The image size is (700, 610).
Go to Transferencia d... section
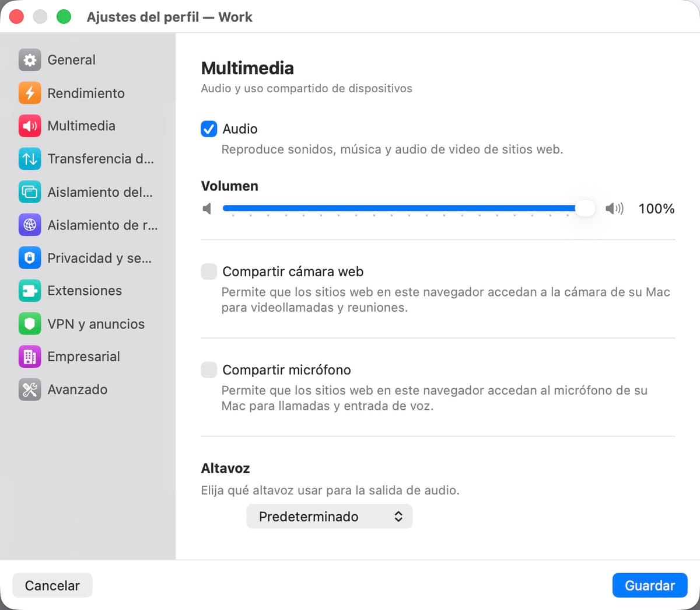click(x=89, y=159)
